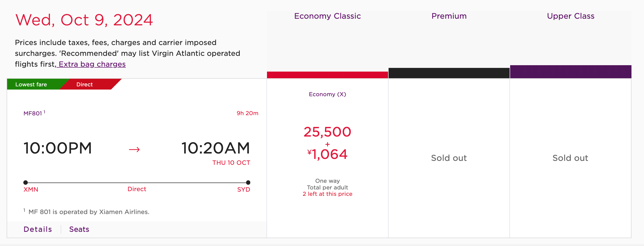Click the Economy Classic column header
The height and width of the screenshot is (246, 644).
tap(327, 16)
